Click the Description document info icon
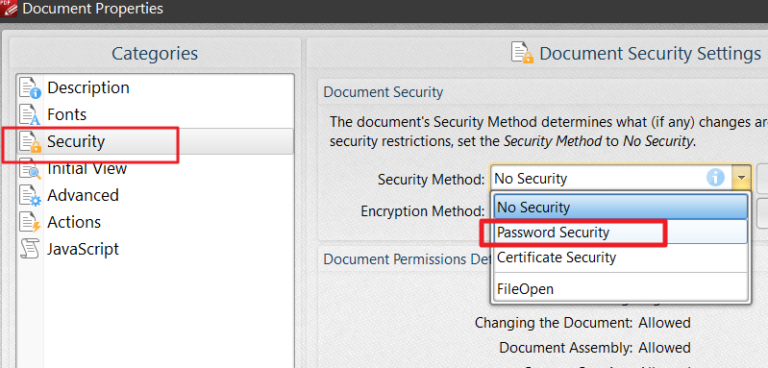 30,88
